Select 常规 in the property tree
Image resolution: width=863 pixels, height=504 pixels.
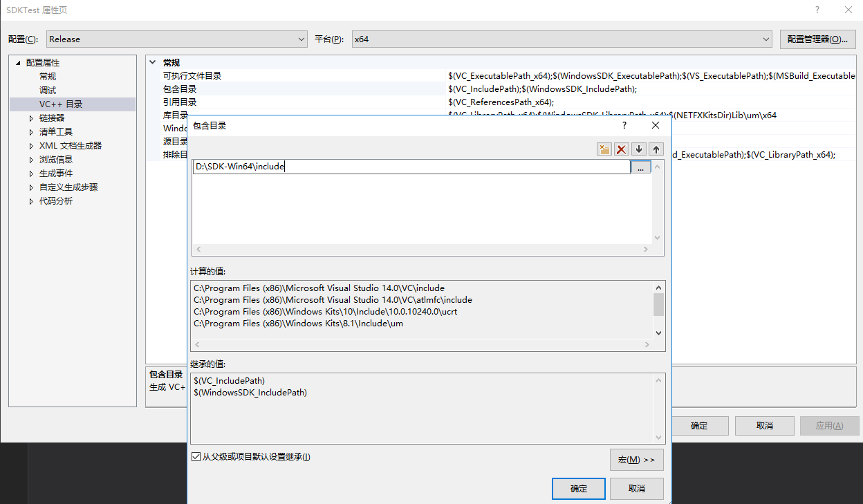pos(48,77)
